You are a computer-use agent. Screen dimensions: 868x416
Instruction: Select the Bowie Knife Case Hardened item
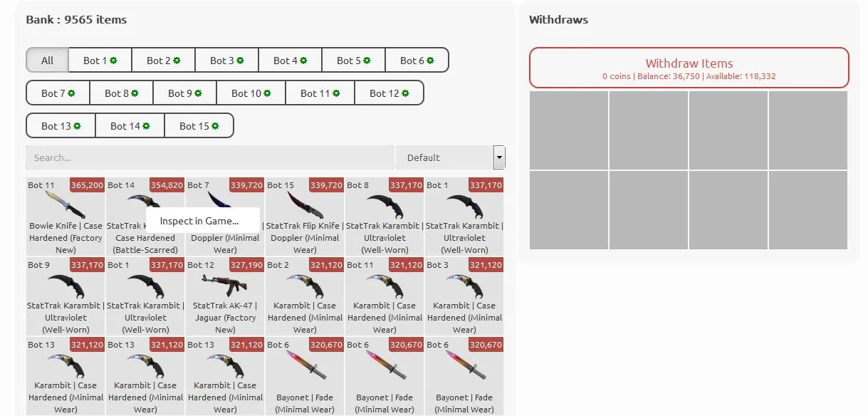click(x=66, y=217)
